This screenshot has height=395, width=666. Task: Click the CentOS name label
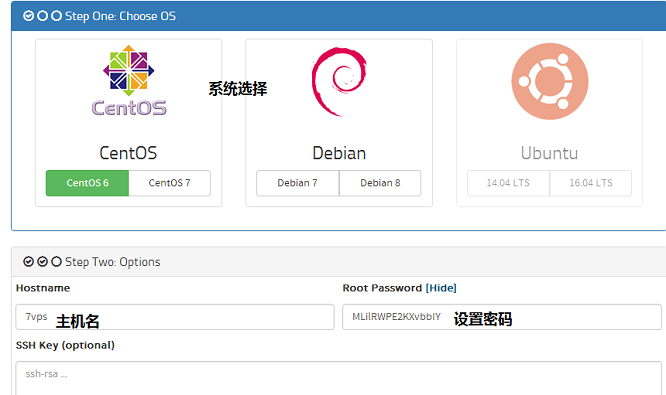point(128,153)
